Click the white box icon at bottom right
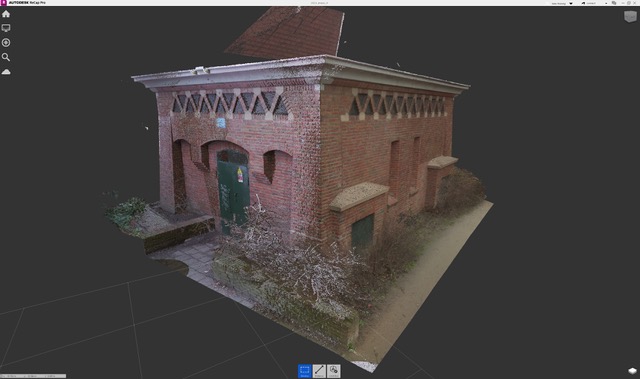Viewport: 640px width, 379px height. [x=632, y=371]
